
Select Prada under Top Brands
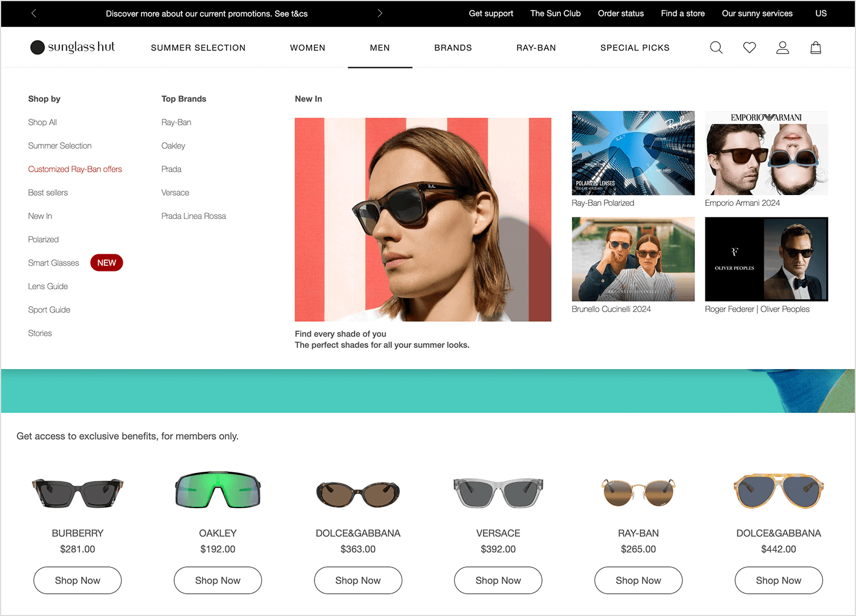tap(171, 169)
